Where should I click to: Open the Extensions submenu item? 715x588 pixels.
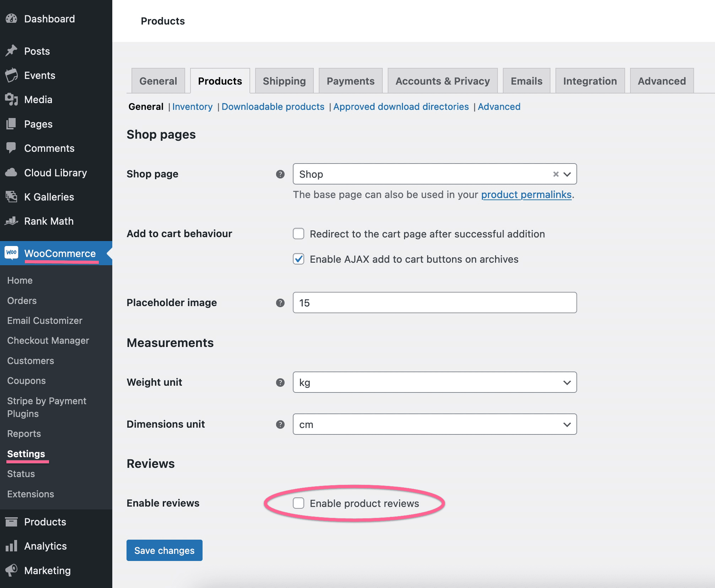tap(31, 494)
